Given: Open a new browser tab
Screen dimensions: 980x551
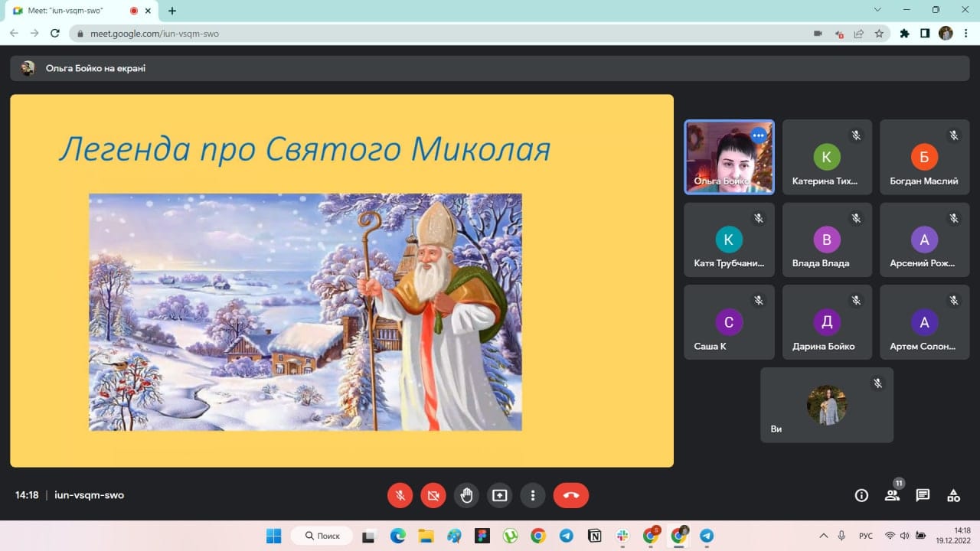Looking at the screenshot, I should [172, 11].
